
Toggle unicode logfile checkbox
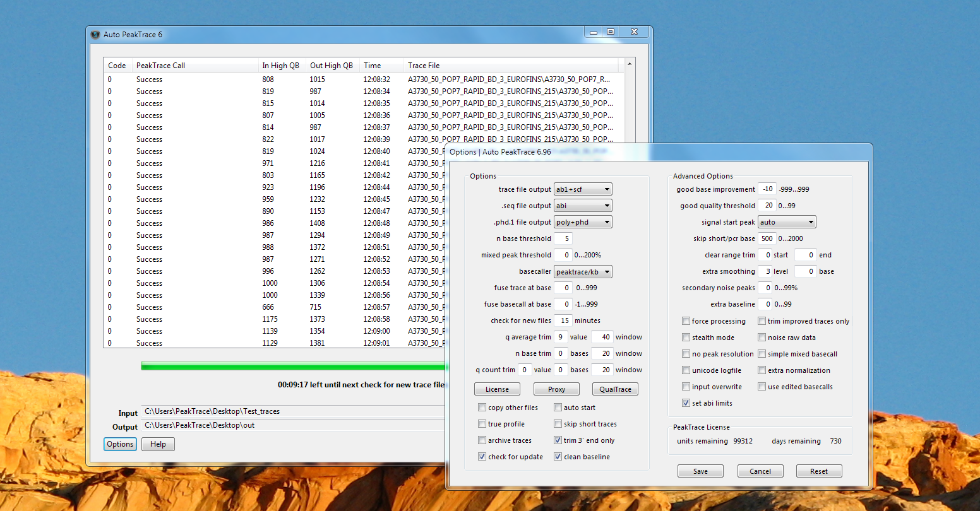click(x=686, y=370)
